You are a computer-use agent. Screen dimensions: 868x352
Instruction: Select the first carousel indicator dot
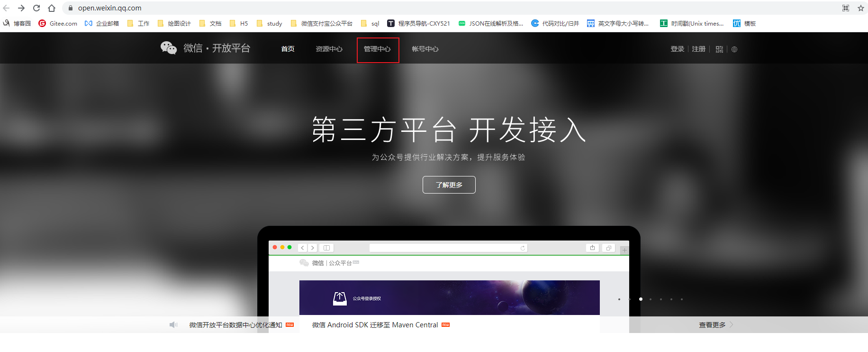(x=619, y=299)
